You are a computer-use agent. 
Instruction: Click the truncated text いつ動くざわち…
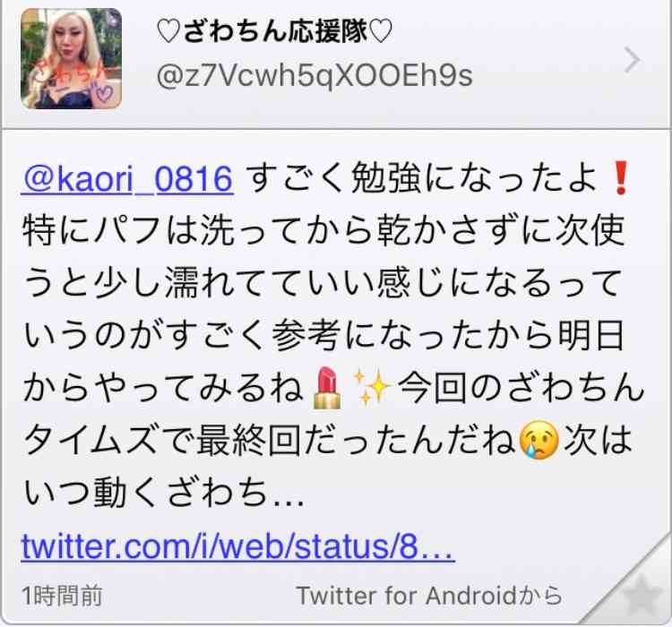point(164,493)
